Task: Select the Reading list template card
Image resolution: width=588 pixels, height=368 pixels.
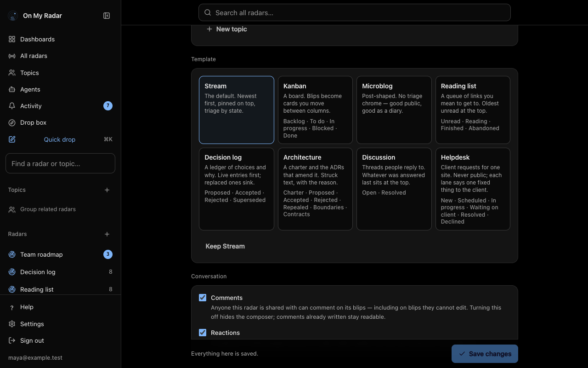Action: [473, 110]
